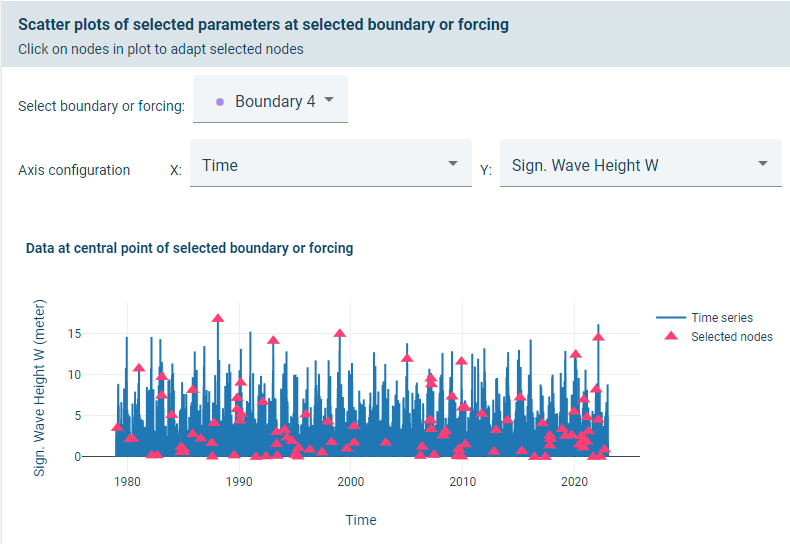
Task: Expand the Y axis Sign. Wave Height W arrow
Action: [763, 164]
